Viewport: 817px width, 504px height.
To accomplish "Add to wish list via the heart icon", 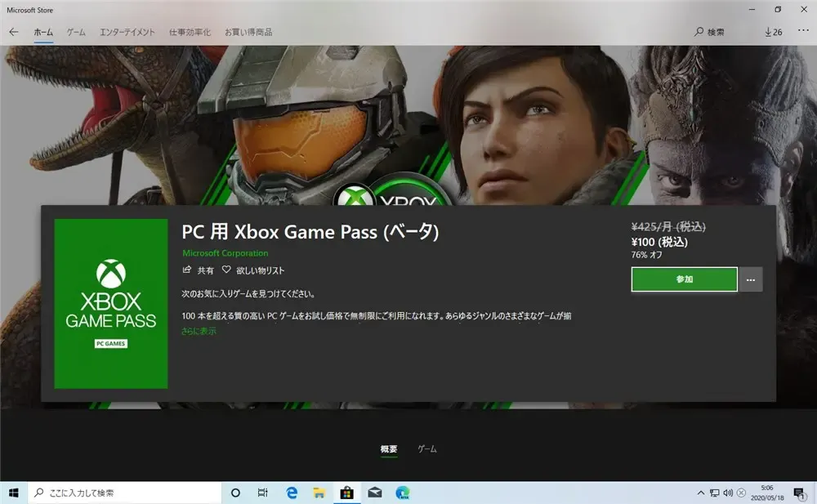I will 227,270.
